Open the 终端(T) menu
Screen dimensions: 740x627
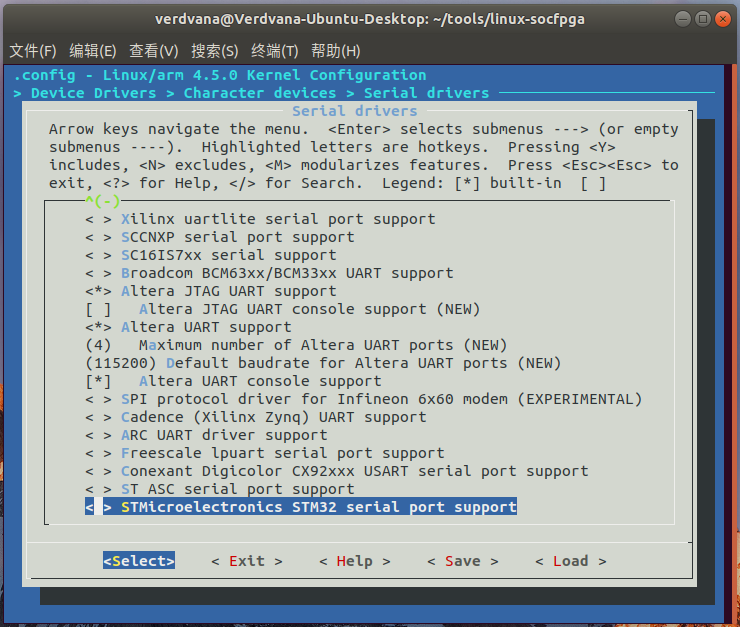pos(275,50)
